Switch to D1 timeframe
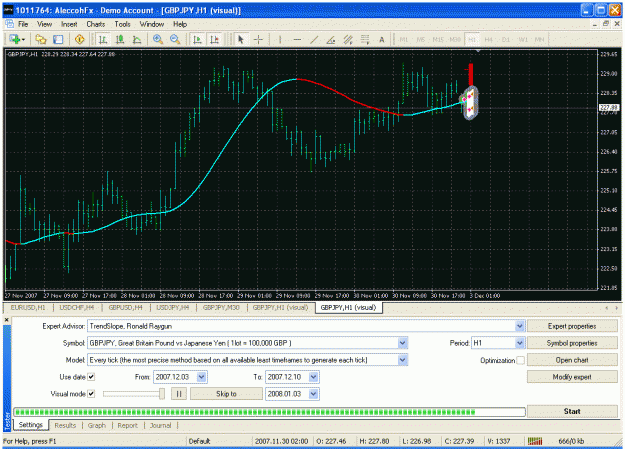Image resolution: width=625 pixels, height=449 pixels. (x=506, y=39)
